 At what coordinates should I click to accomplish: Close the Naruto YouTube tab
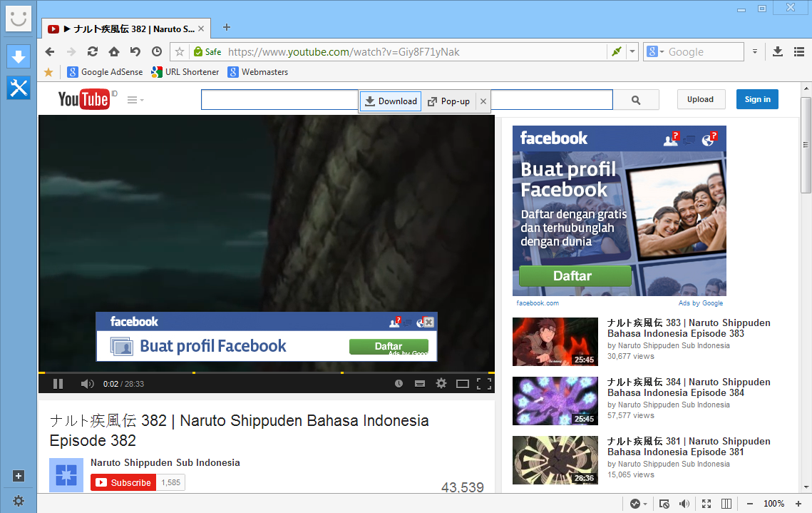pos(201,29)
